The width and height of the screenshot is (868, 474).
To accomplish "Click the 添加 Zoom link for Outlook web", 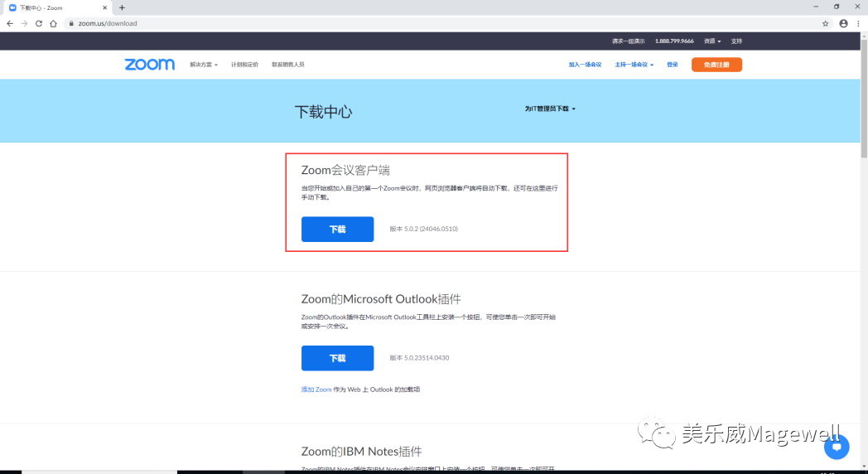I will click(x=316, y=389).
